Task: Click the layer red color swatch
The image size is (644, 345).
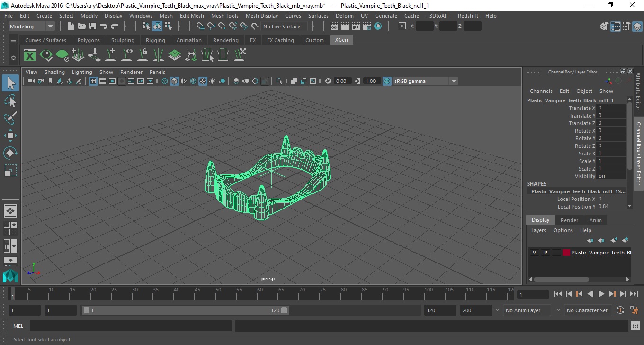Action: 566,253
